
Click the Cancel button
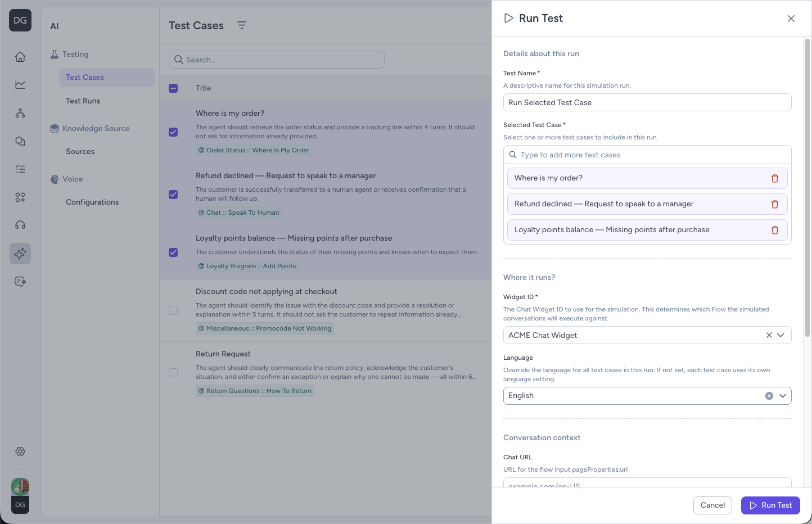pos(712,505)
